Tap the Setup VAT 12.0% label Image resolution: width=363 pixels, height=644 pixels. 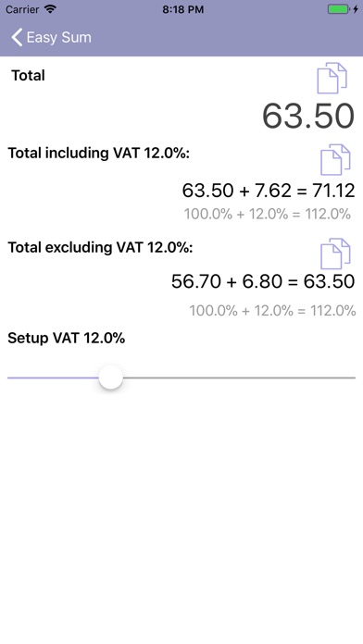[66, 339]
